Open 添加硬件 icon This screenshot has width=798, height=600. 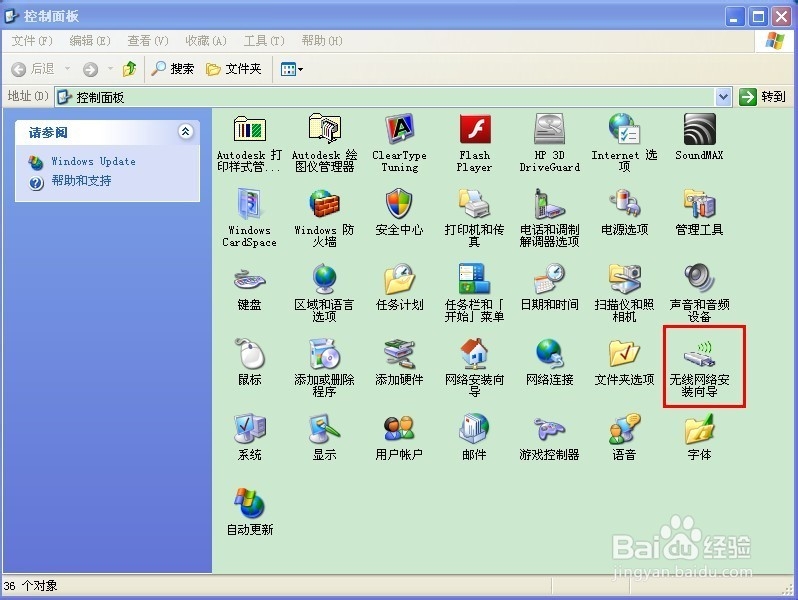(x=400, y=353)
